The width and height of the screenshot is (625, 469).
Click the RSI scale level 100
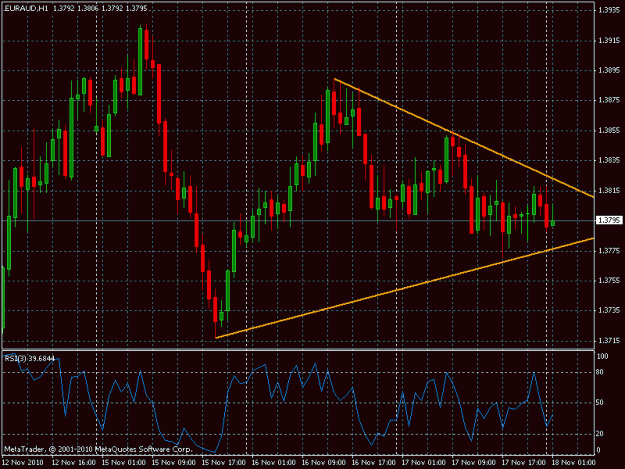[x=602, y=356]
